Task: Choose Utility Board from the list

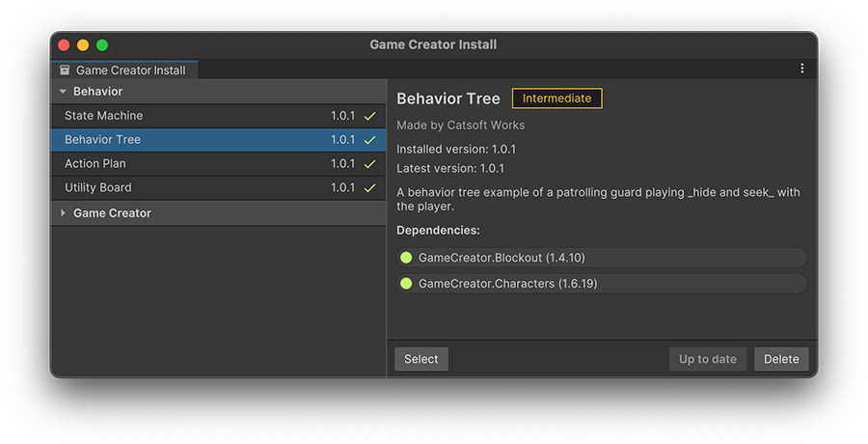Action: tap(218, 188)
